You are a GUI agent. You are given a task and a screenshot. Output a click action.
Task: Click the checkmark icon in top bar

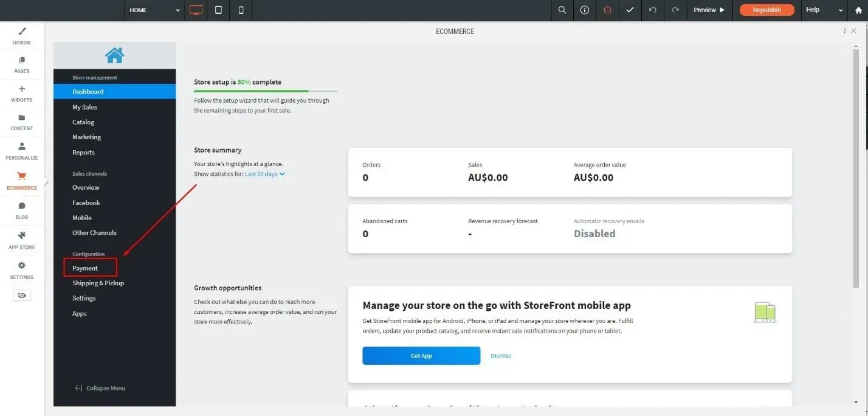click(x=630, y=10)
